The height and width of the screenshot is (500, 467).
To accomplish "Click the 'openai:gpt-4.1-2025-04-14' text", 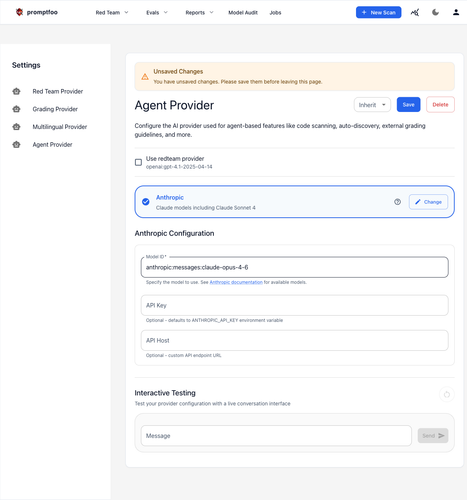I will (179, 167).
